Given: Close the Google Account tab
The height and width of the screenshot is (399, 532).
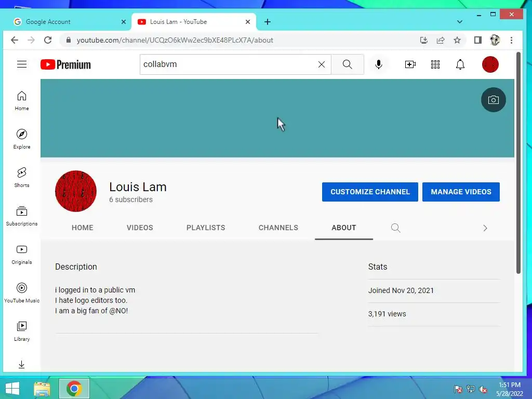Looking at the screenshot, I should (124, 22).
